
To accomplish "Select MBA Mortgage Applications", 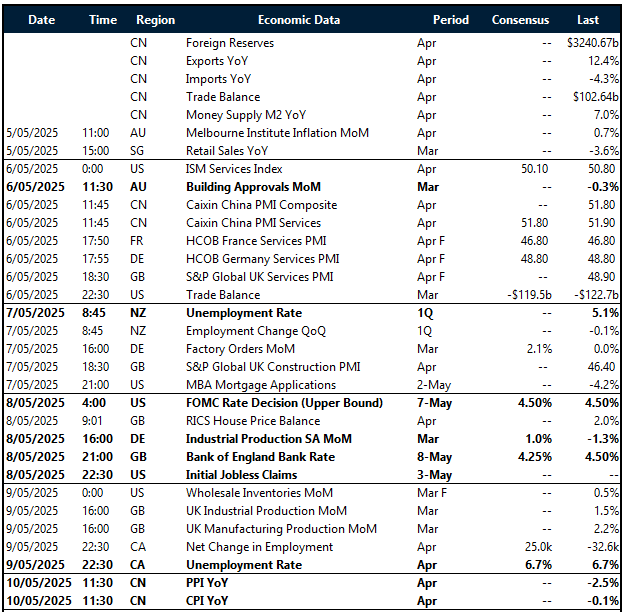I will 261,385.
